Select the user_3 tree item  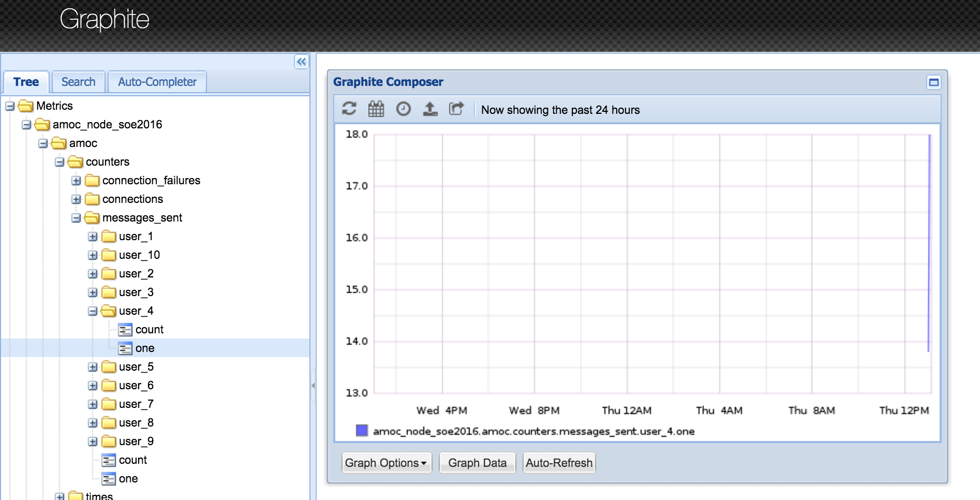click(136, 292)
